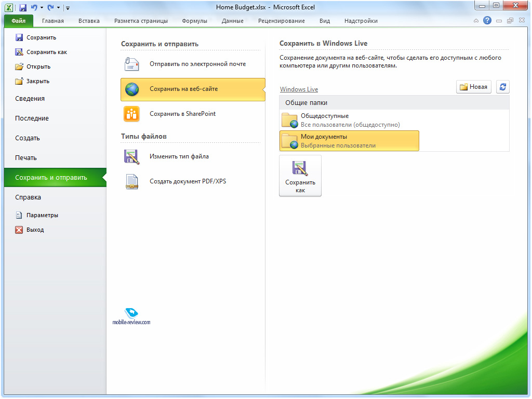
Task: Click the 'Выбранные пользователи' subtitle text
Action: click(338, 145)
